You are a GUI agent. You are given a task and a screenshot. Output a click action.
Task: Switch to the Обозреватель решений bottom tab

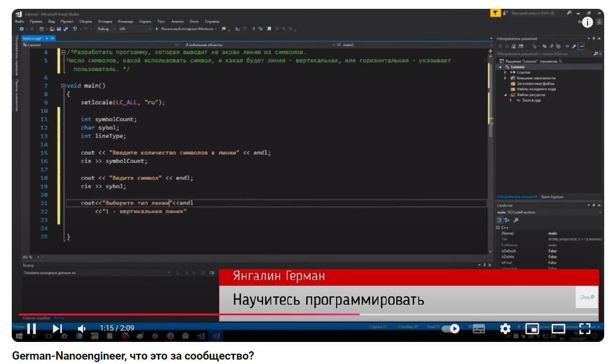517,197
